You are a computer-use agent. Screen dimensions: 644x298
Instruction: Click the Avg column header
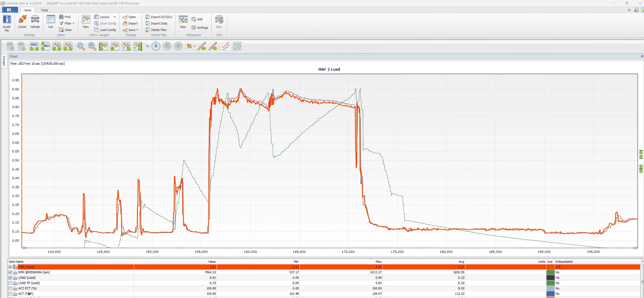(x=461, y=261)
